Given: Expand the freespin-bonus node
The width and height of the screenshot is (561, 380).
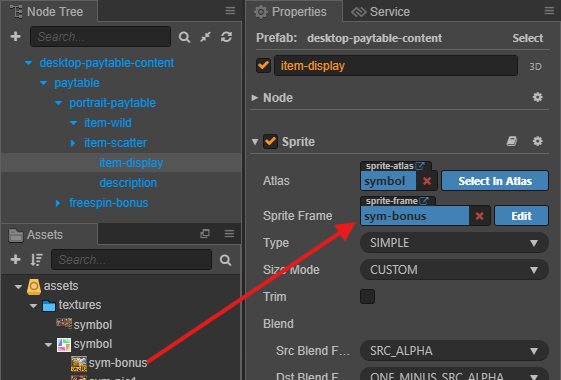Looking at the screenshot, I should [x=58, y=203].
